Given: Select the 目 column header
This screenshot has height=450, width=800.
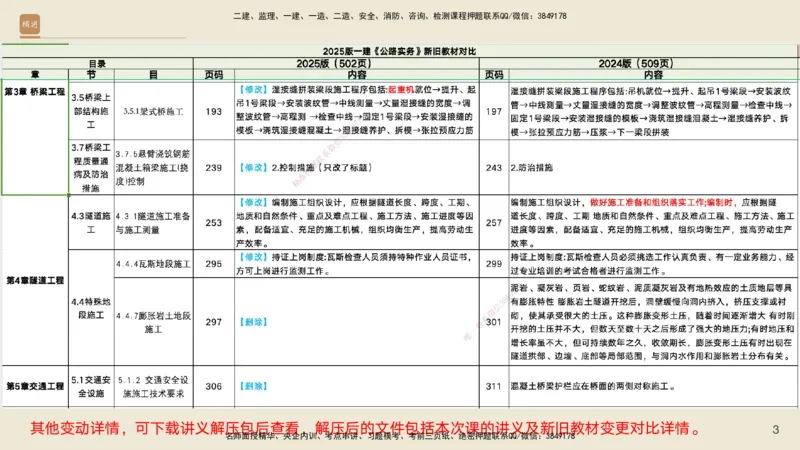Looking at the screenshot, I should (154, 74).
